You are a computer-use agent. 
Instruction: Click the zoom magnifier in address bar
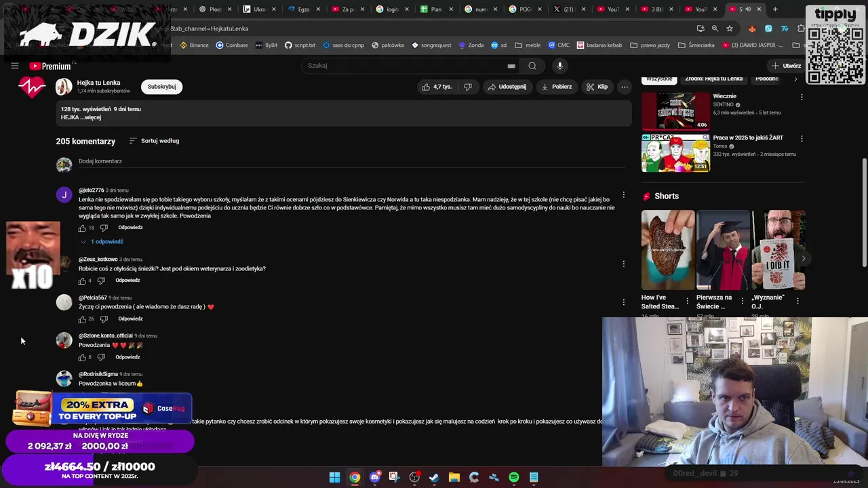coord(715,28)
